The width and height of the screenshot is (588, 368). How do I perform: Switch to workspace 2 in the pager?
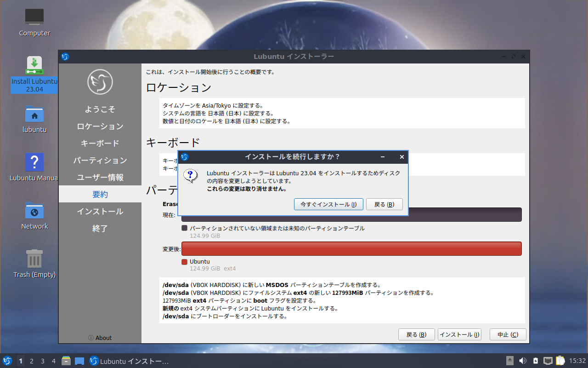point(32,361)
